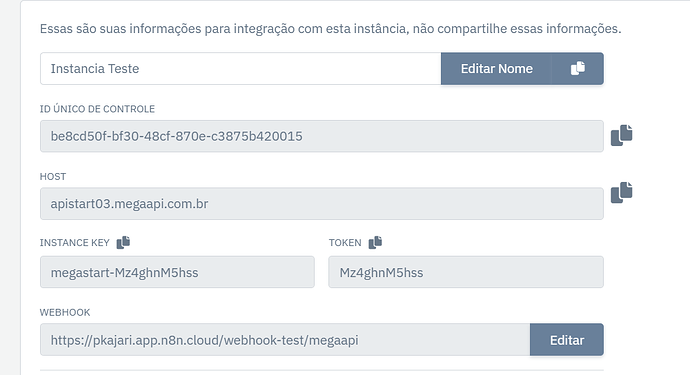
Task: Click the HOST label
Action: 53,176
